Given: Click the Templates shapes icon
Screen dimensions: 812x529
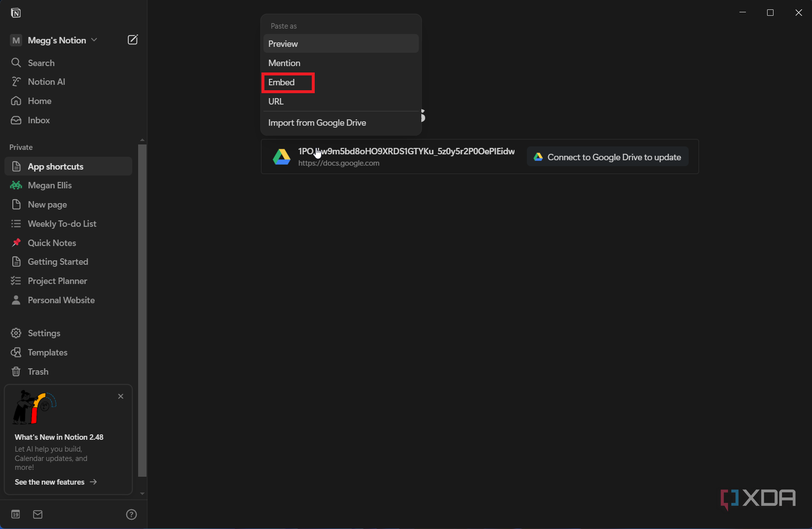Looking at the screenshot, I should (16, 352).
